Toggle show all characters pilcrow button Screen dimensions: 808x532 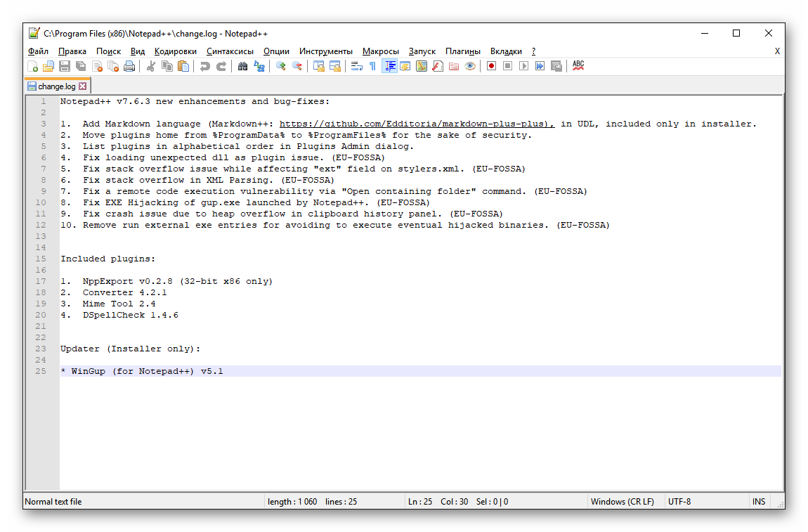coord(372,66)
